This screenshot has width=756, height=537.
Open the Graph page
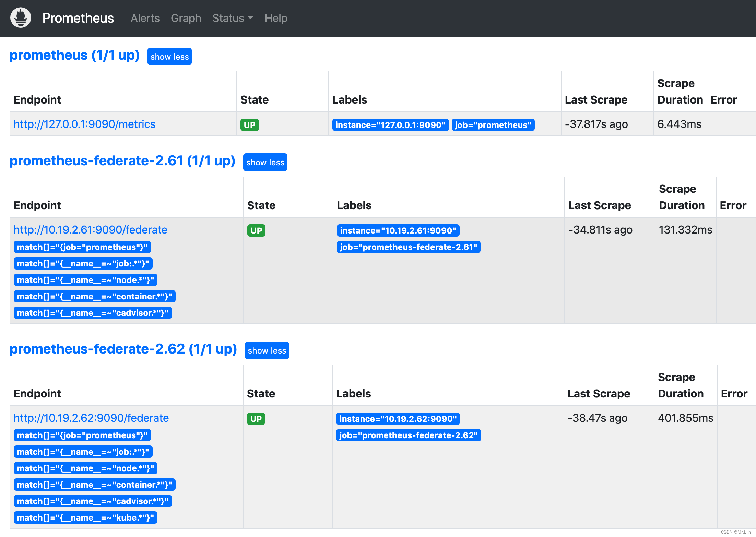tap(186, 18)
